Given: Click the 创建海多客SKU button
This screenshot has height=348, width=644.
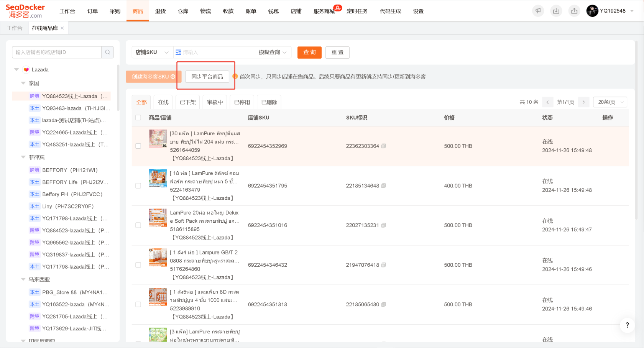Looking at the screenshot, I should click(x=153, y=77).
